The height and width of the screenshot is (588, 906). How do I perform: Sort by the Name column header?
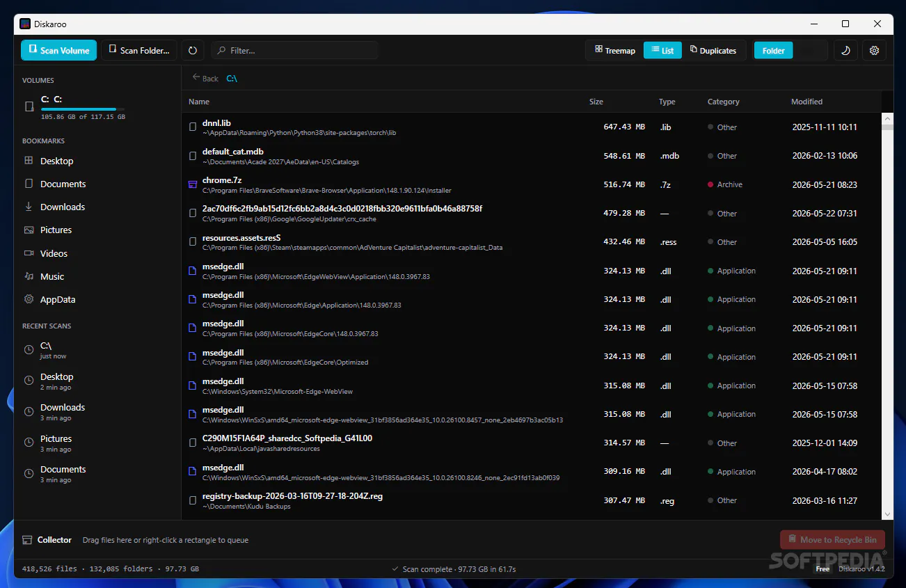tap(199, 102)
